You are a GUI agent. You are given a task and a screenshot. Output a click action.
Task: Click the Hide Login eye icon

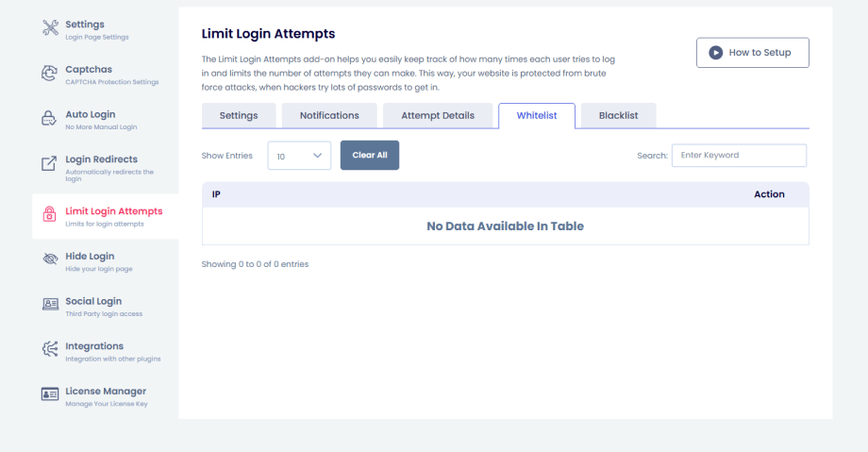[50, 259]
